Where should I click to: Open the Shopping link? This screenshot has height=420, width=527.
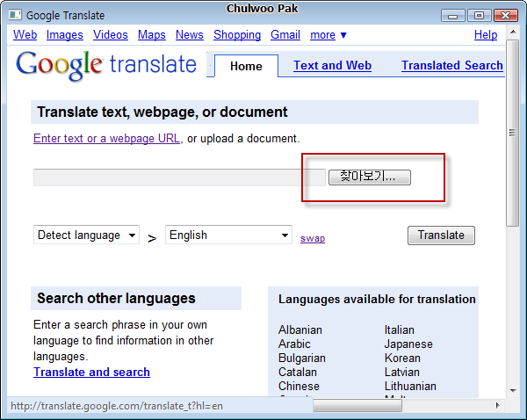pyautogui.click(x=237, y=34)
